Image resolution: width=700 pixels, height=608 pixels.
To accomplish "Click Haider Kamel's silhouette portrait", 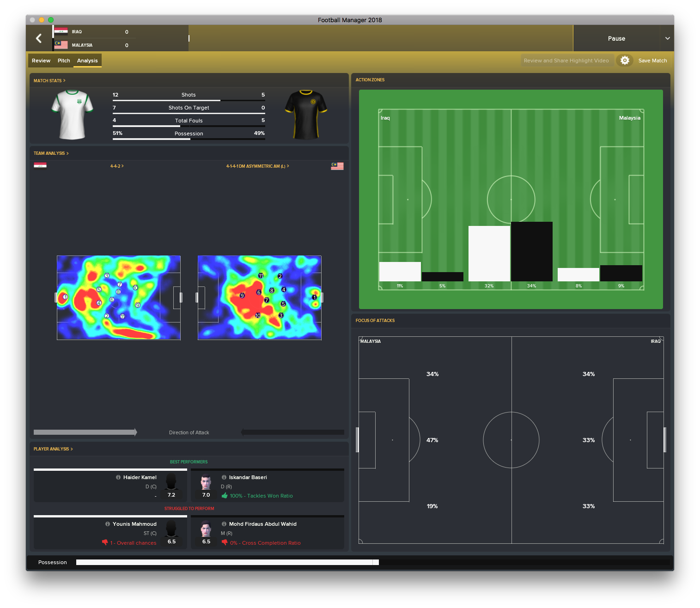I will (171, 481).
